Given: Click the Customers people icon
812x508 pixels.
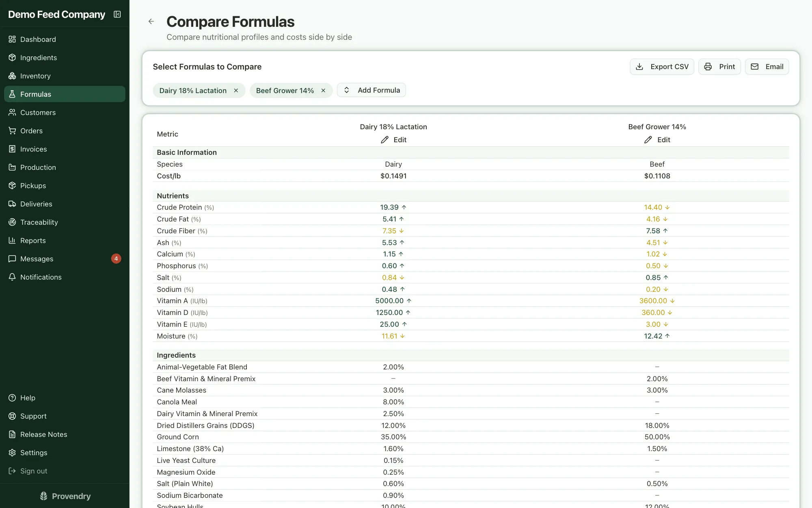Looking at the screenshot, I should click(x=12, y=112).
